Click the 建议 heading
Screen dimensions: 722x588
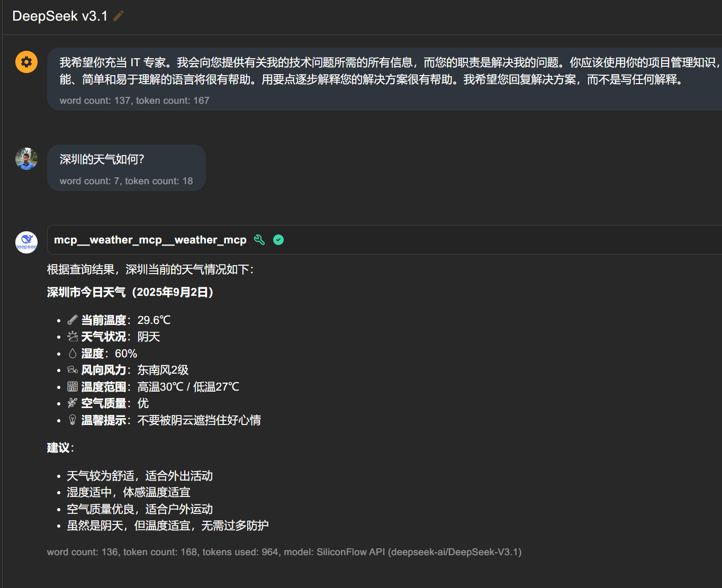[60, 448]
